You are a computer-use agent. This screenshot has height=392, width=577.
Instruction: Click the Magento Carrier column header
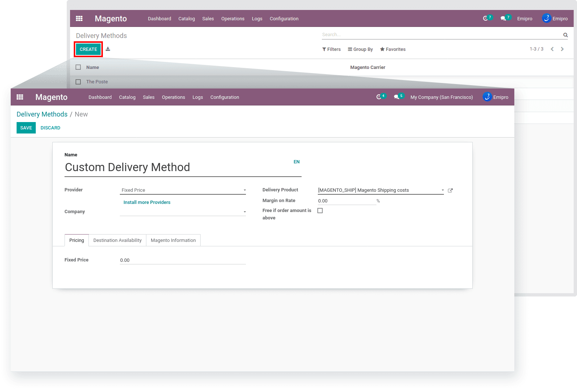(368, 67)
